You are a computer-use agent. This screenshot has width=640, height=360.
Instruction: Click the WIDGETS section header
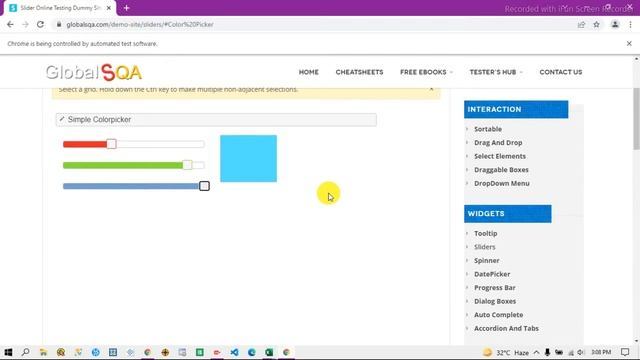(507, 214)
